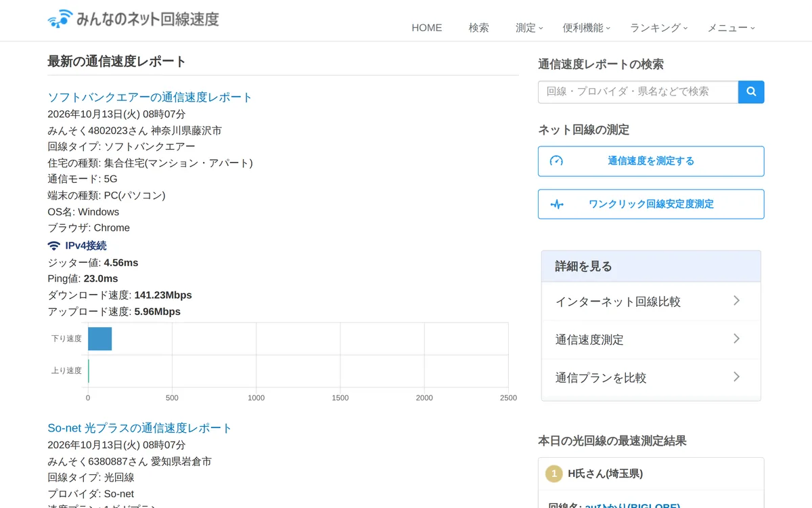Click the IPv4接続 label
The height and width of the screenshot is (508, 812).
(86, 246)
